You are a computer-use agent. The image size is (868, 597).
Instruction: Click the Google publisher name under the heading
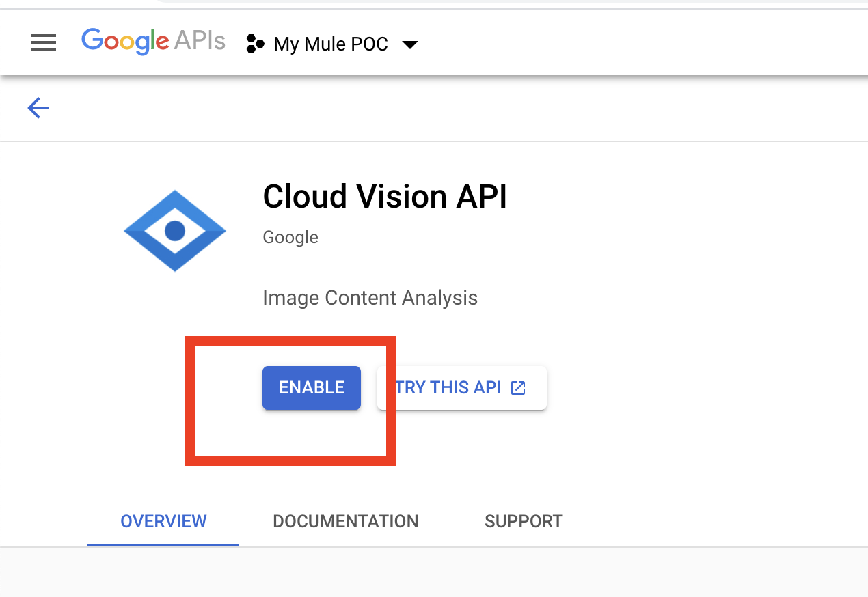pos(290,237)
